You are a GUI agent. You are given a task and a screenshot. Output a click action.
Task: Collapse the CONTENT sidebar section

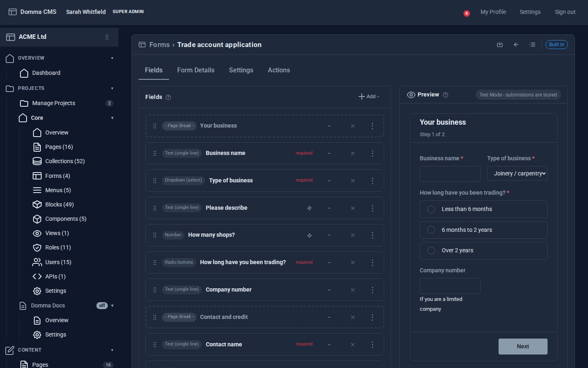(x=112, y=350)
